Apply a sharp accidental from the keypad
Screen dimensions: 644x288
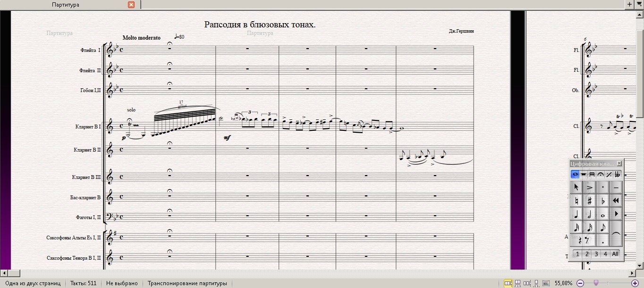click(x=590, y=201)
